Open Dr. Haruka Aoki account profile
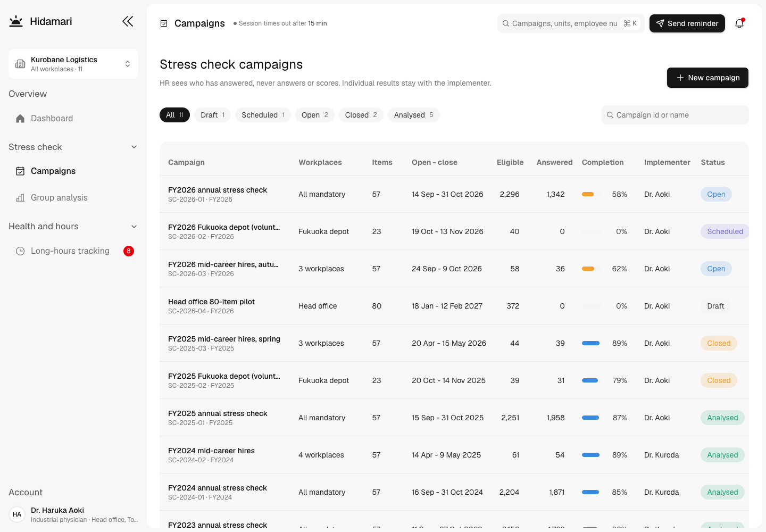Screen dimensions: 766x532 coord(73,514)
